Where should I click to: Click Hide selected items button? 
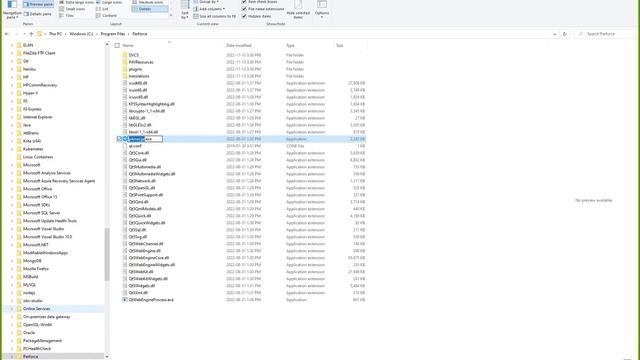coord(298,10)
